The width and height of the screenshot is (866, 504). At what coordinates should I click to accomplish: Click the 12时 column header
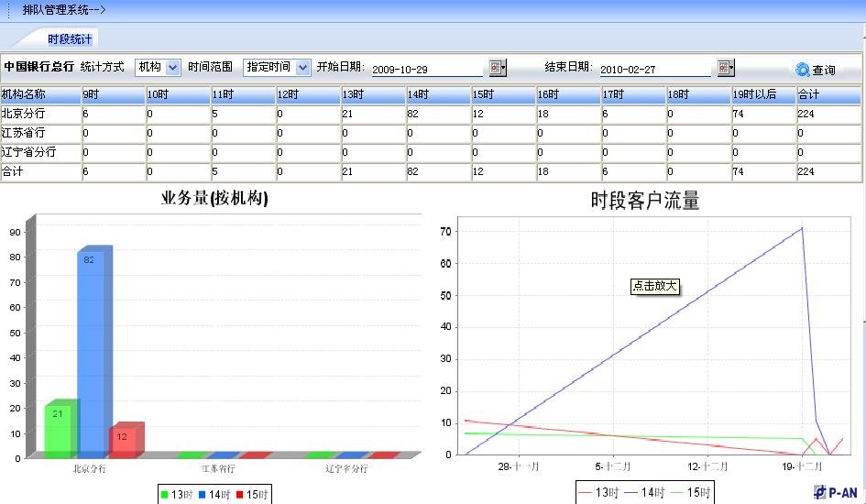pyautogui.click(x=309, y=94)
